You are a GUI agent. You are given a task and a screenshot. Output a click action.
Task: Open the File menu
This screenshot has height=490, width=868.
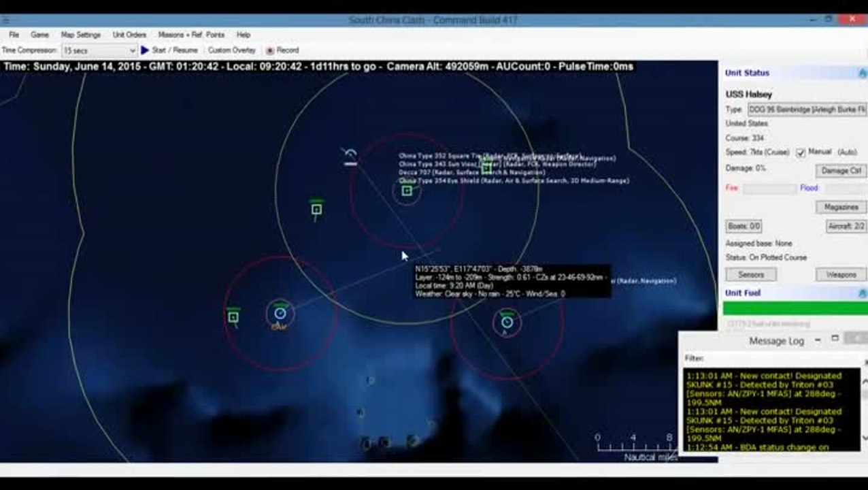tap(14, 35)
